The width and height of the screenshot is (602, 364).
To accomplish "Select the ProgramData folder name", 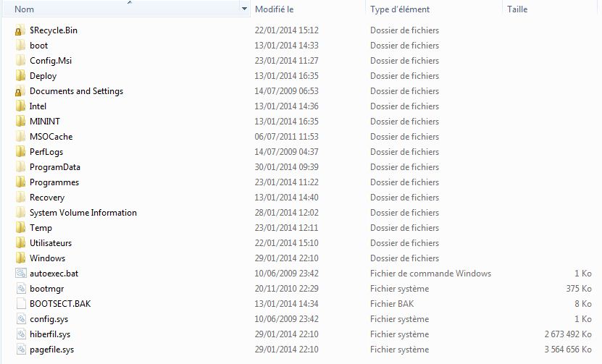I will coord(55,167).
